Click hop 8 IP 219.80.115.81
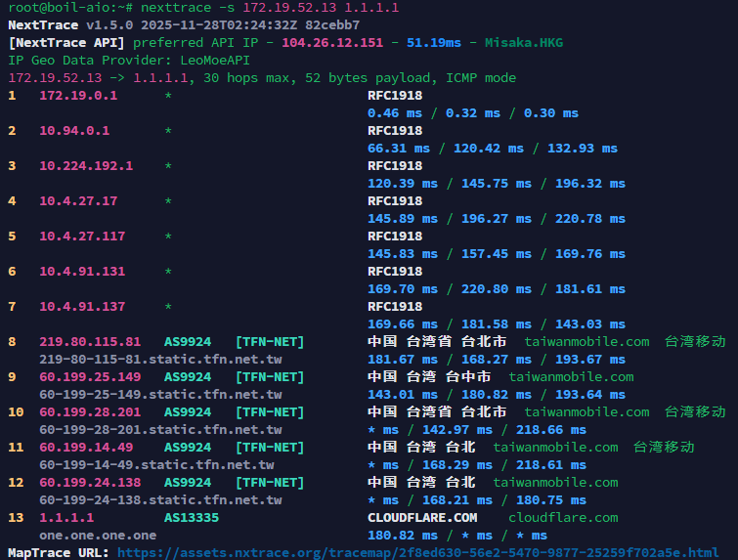738x560 pixels. pos(90,342)
